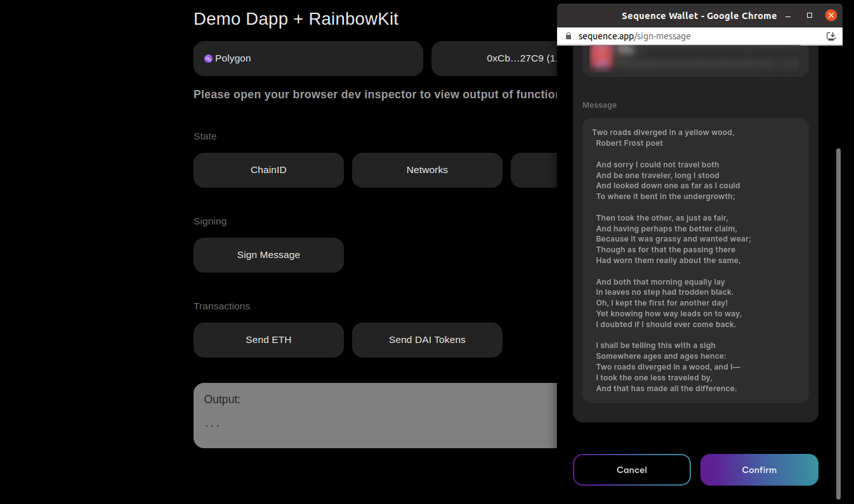
Task: Click the 'Signing' section label
Action: pyautogui.click(x=210, y=221)
